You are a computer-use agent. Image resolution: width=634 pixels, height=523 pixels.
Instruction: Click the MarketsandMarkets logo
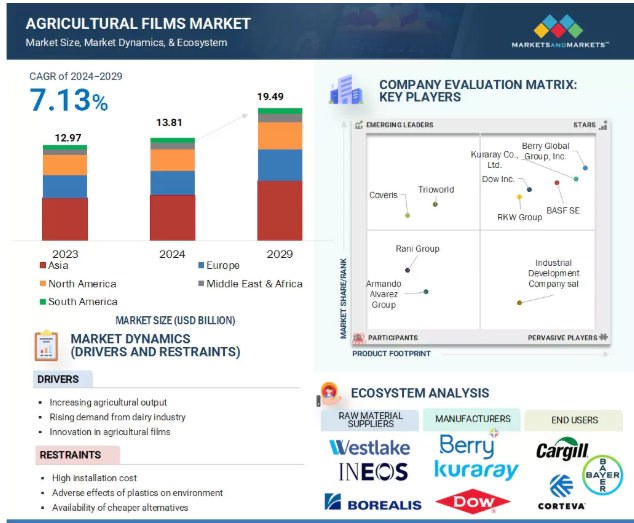coord(560,32)
